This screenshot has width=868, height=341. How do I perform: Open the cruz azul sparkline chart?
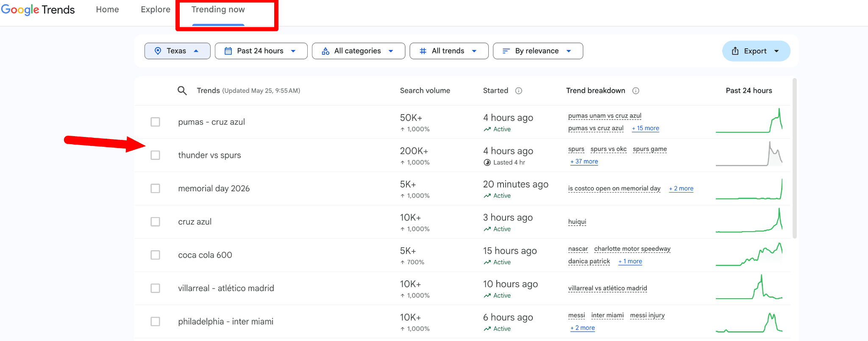(x=749, y=220)
